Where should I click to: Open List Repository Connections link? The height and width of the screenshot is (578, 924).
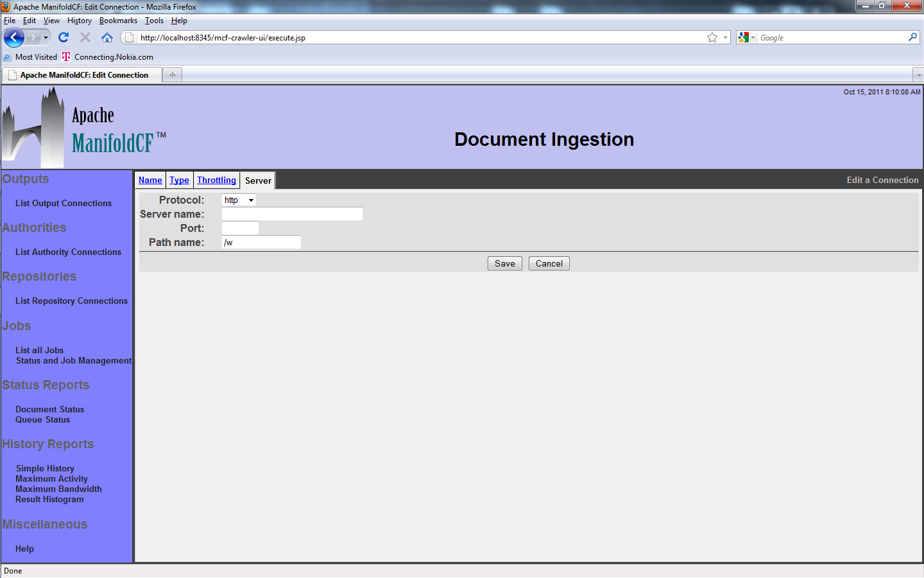(x=71, y=301)
